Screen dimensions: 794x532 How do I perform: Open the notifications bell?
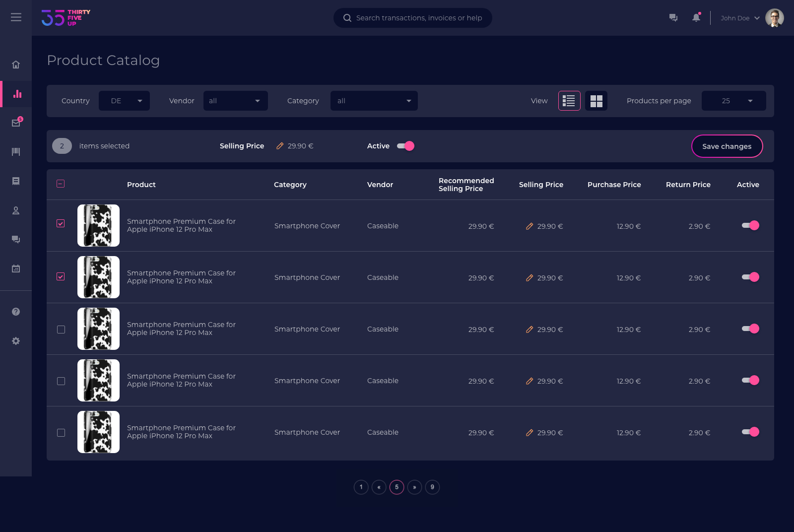(696, 17)
